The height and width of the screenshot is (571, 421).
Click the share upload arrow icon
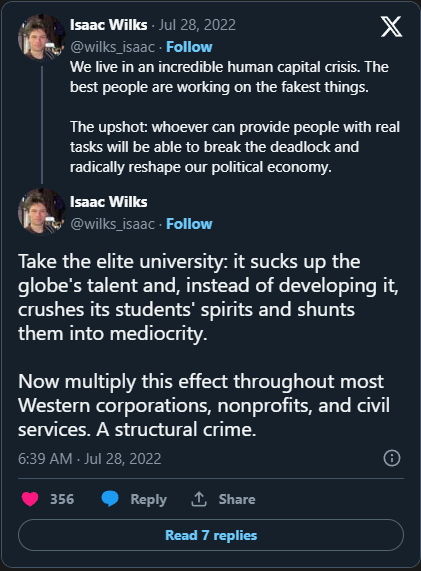click(199, 499)
